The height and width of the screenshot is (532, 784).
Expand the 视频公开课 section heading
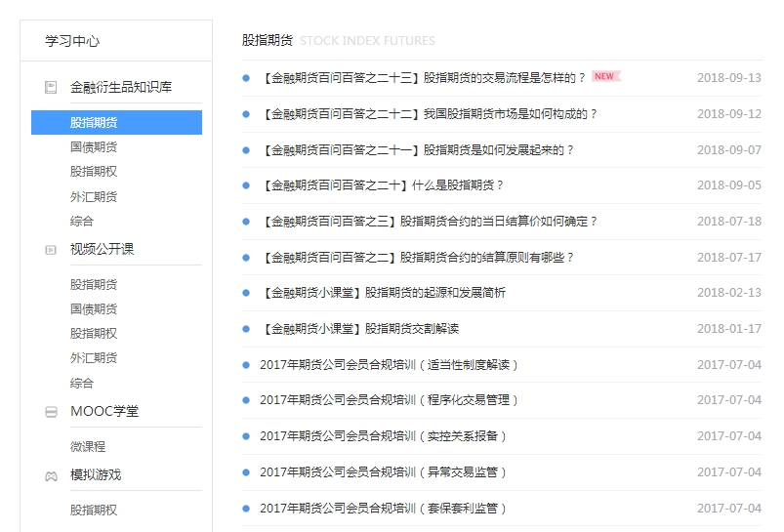point(103,249)
